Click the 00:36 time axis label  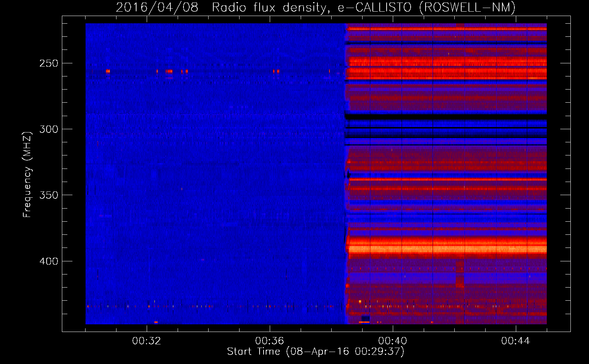(270, 341)
